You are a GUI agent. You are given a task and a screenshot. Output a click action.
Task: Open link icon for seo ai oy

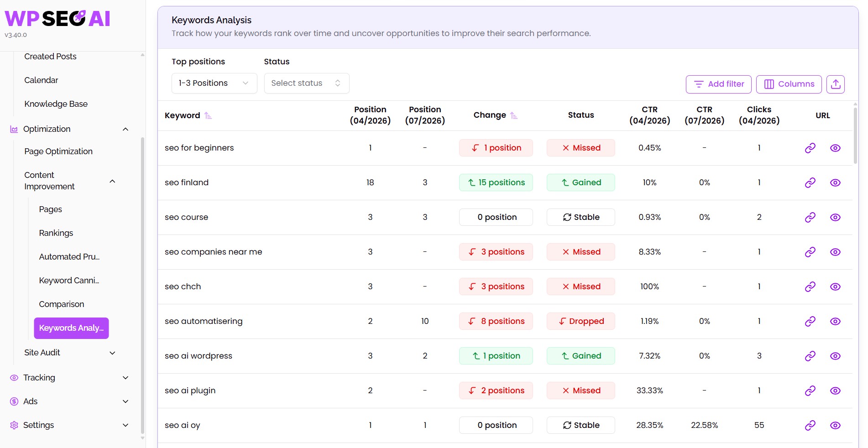point(810,425)
